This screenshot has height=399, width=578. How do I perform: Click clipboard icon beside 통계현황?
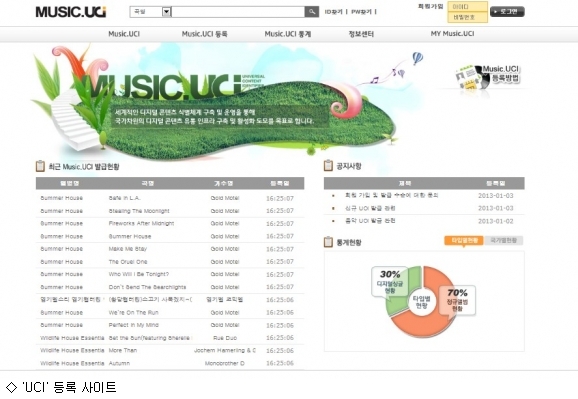coord(328,242)
